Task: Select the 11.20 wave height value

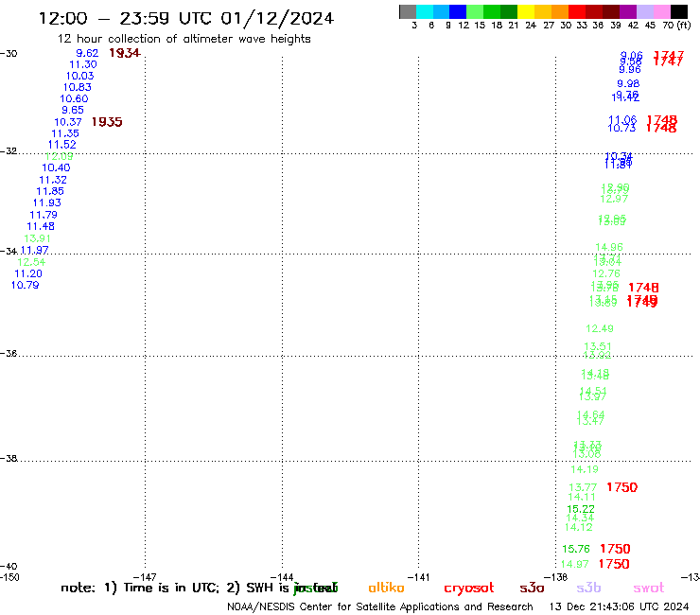Action: pos(28,273)
